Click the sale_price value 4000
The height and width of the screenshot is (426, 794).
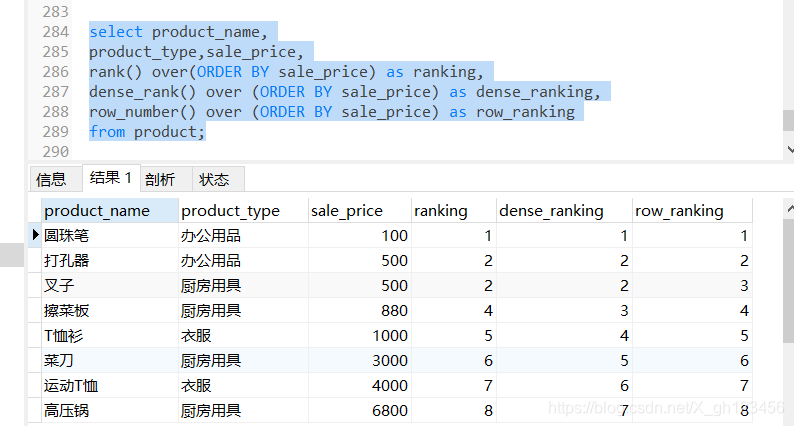[360, 385]
